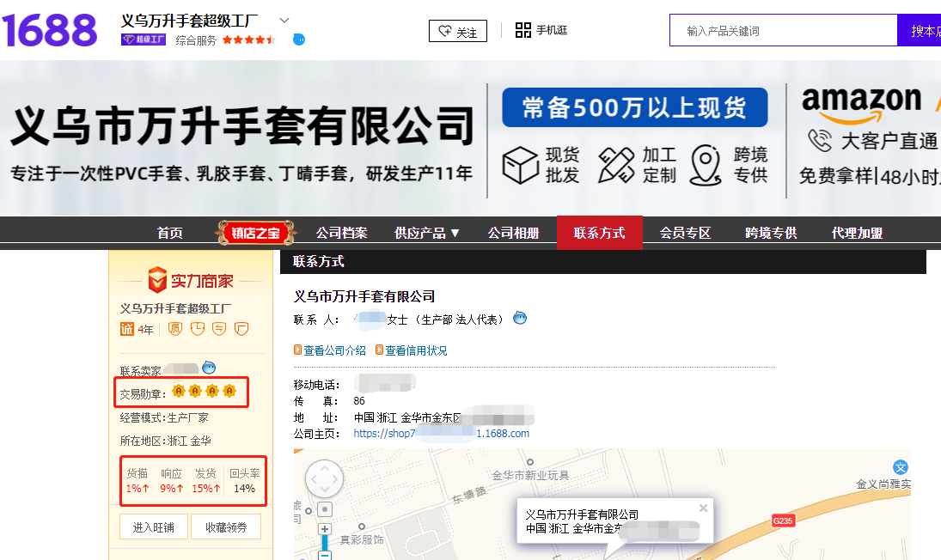This screenshot has height=560, width=941.
Task: Pan the map down with the arrow control
Action: 325,491
